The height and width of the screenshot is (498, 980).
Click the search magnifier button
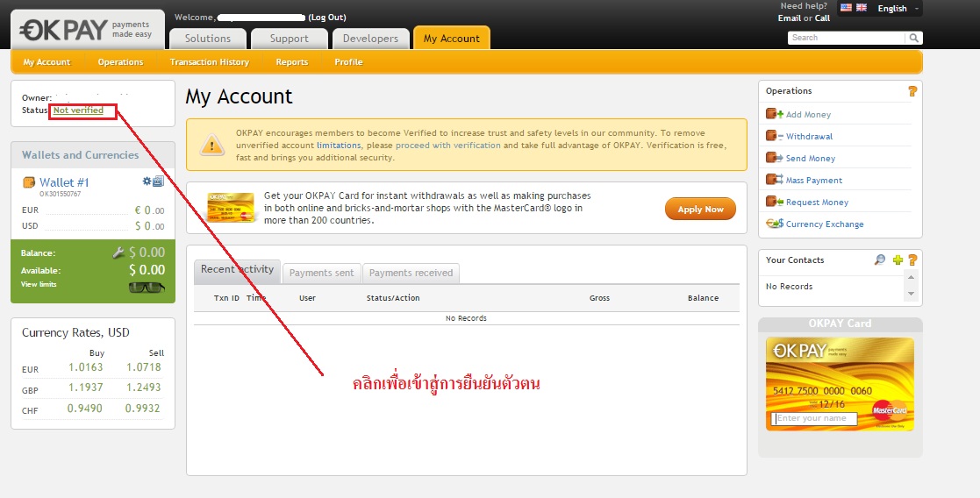pyautogui.click(x=913, y=38)
